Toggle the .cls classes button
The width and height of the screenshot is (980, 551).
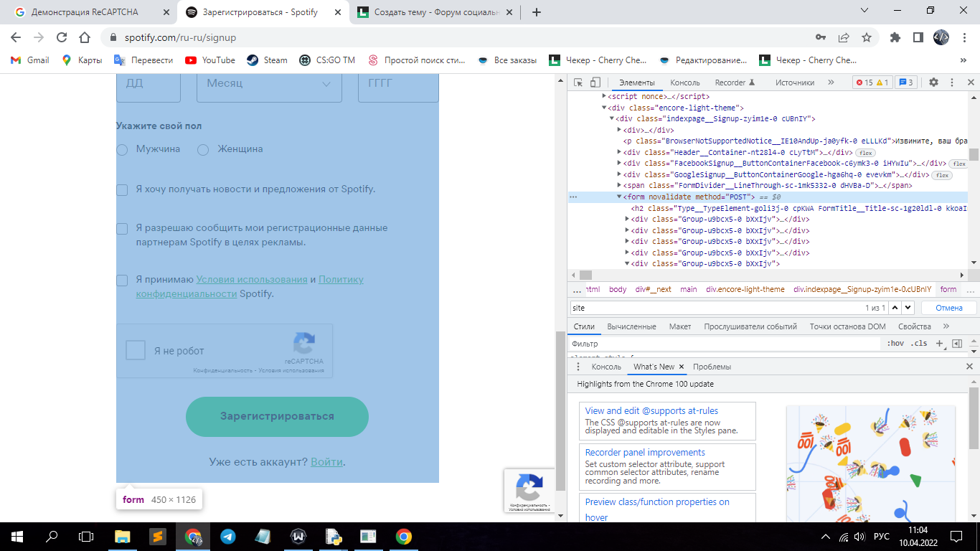click(x=918, y=344)
